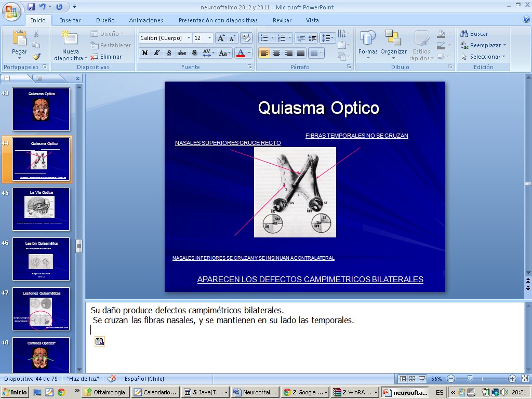Viewport: 532px width, 399px height.
Task: Clear formatting with the eraser icon
Action: click(246, 38)
